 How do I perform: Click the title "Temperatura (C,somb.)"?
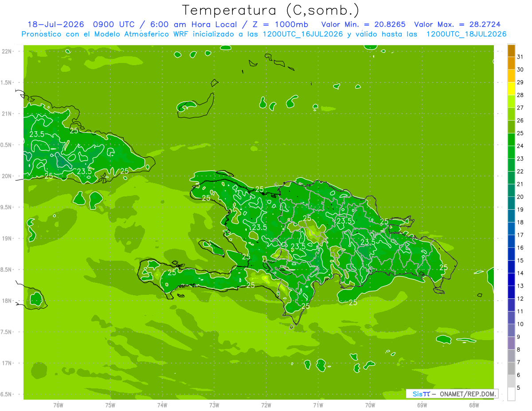pos(270,10)
